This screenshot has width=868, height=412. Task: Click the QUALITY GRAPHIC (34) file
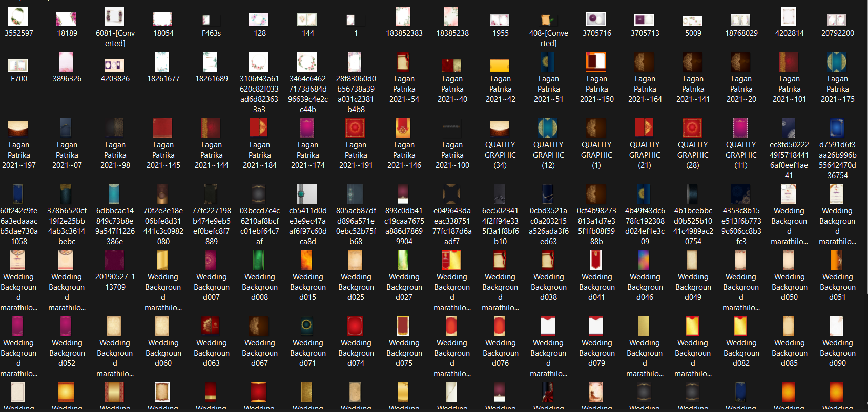pyautogui.click(x=500, y=128)
